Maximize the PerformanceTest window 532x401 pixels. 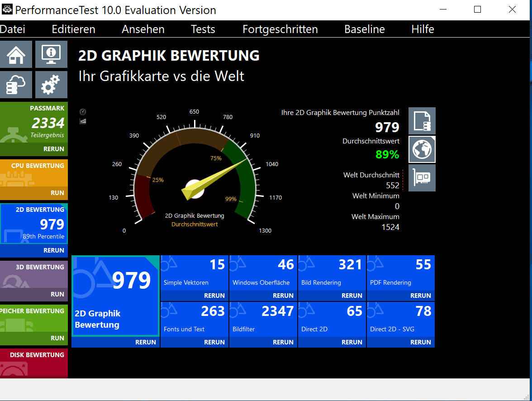[x=477, y=10]
